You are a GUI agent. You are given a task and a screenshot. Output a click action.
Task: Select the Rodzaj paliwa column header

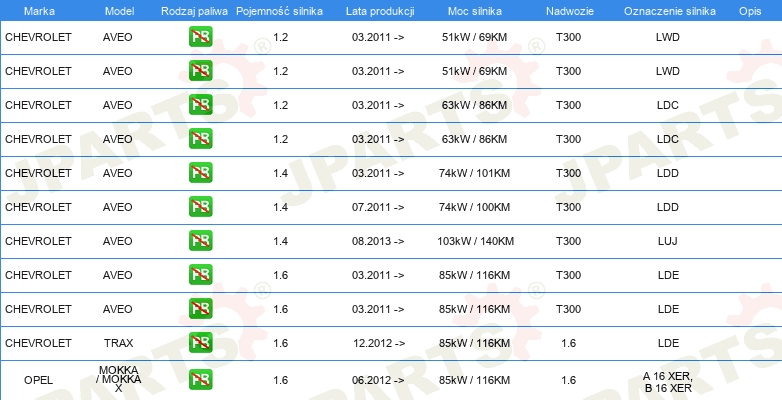click(193, 9)
